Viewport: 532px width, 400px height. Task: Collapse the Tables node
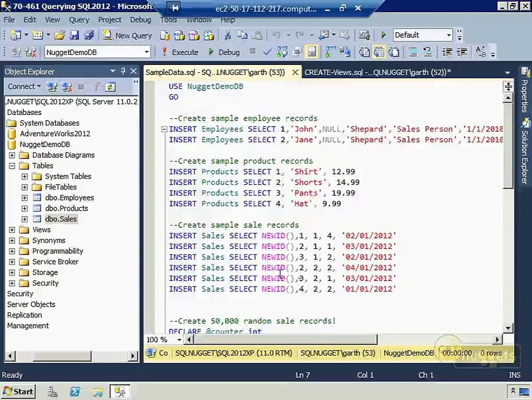(x=12, y=166)
